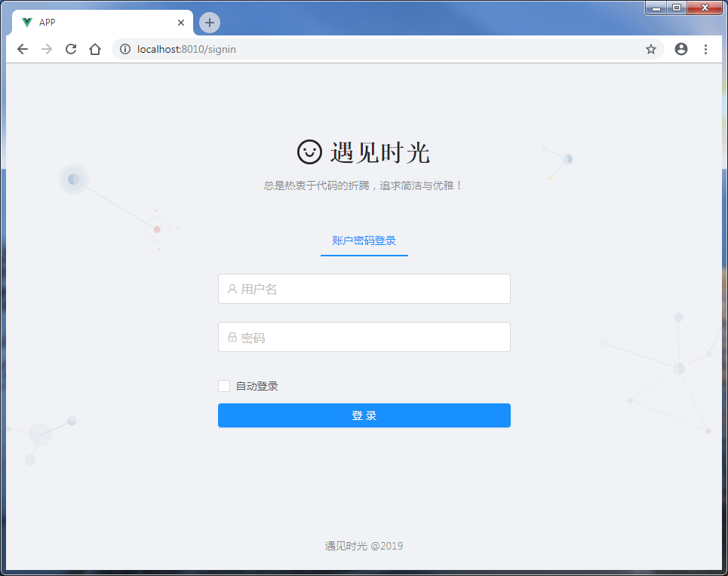
Task: Click the 遇见时光 @2019 footer text
Action: [x=364, y=545]
